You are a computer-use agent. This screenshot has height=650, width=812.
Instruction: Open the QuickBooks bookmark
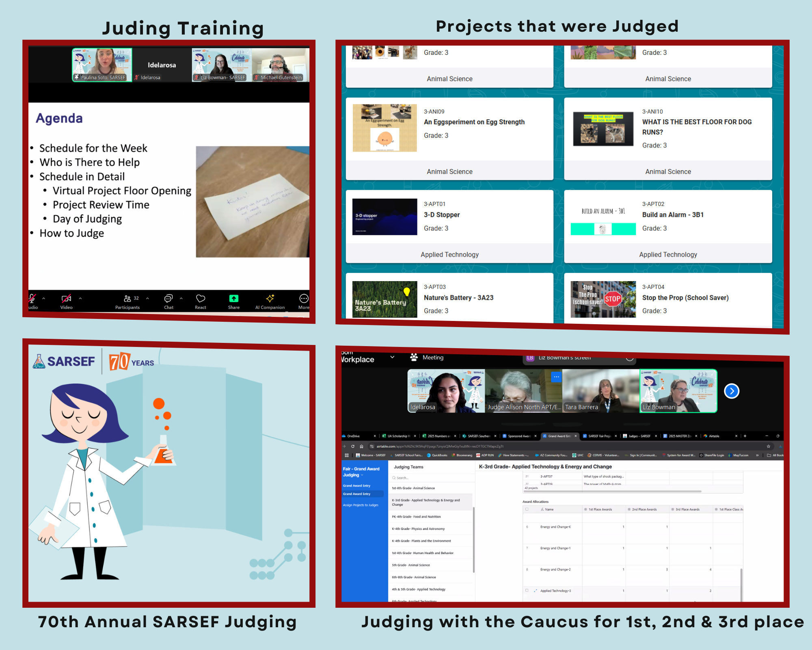click(437, 455)
